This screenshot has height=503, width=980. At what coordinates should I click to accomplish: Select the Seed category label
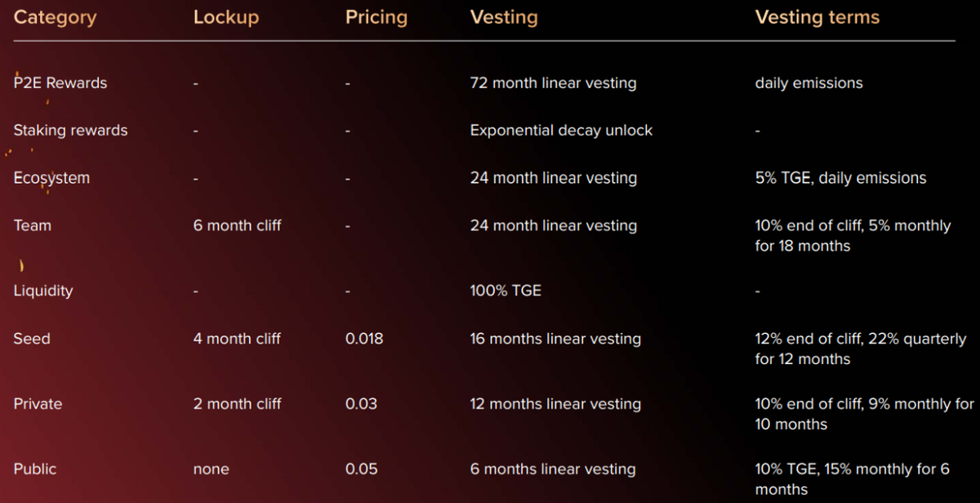point(32,339)
